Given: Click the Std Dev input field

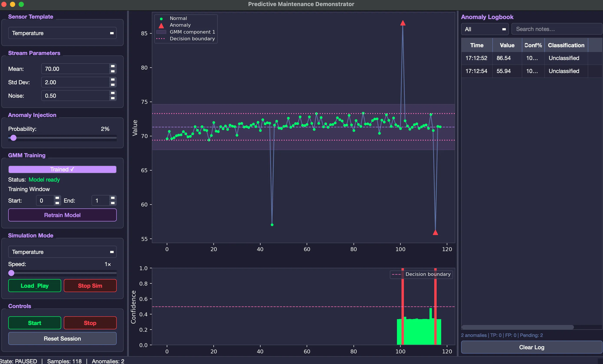Looking at the screenshot, I should pyautogui.click(x=75, y=82).
